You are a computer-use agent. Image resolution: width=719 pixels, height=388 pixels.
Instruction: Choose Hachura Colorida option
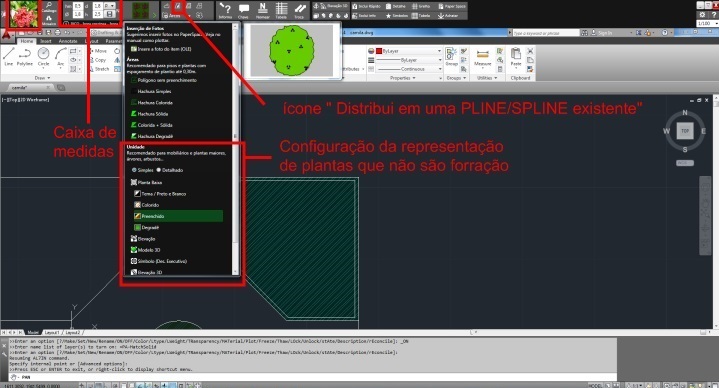coord(151,103)
